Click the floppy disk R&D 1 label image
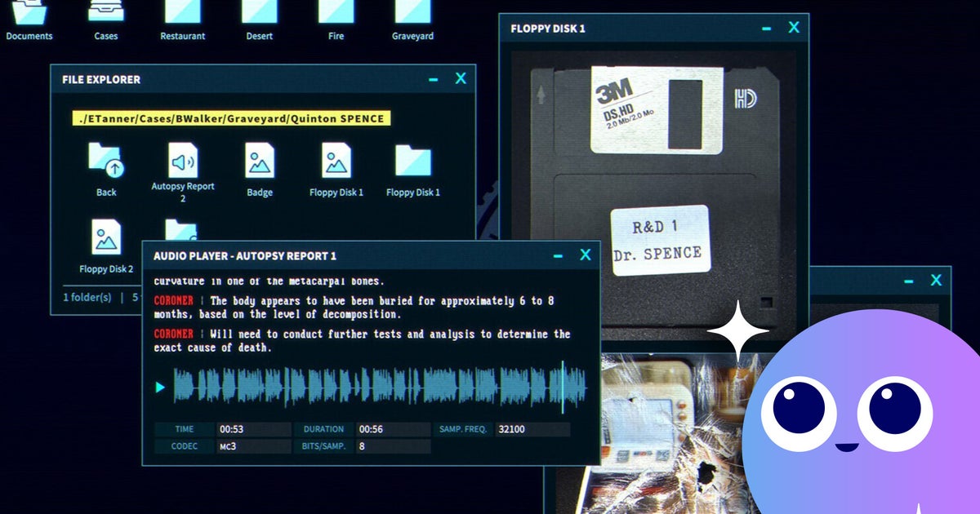 [659, 241]
